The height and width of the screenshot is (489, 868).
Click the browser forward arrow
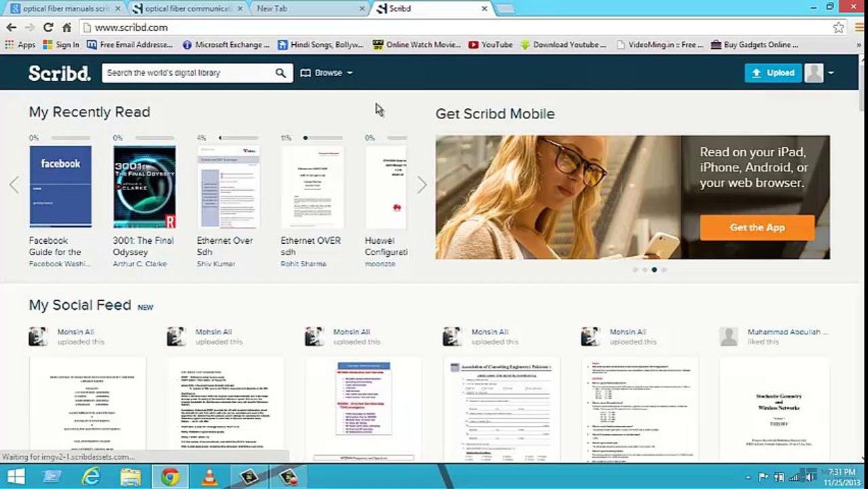click(29, 27)
